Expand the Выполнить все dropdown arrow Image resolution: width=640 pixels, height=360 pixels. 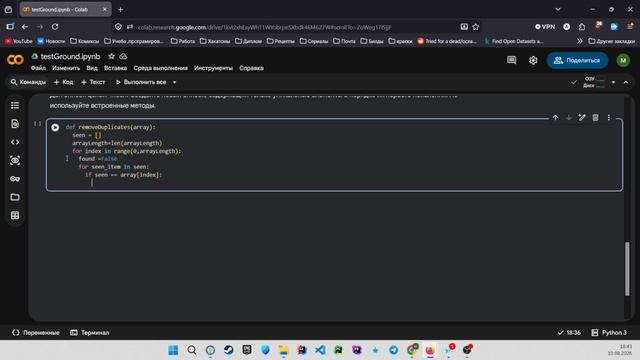pyautogui.click(x=175, y=82)
